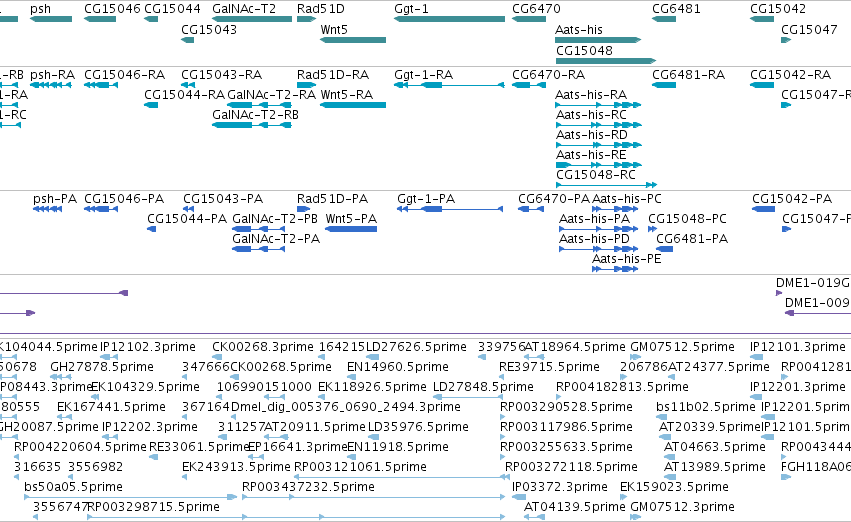Open the AT18964.5prime EST label
The width and height of the screenshot is (851, 522).
point(575,347)
